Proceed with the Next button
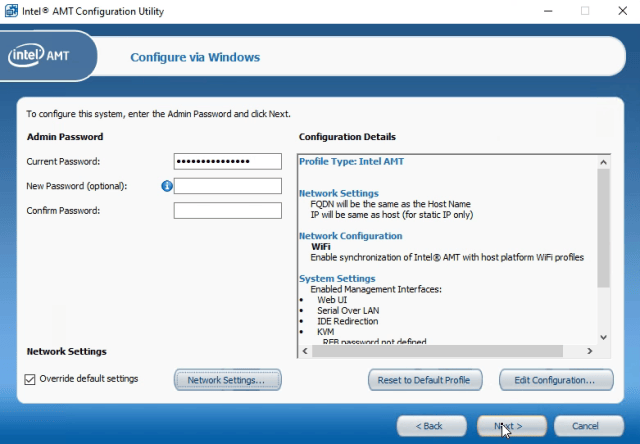This screenshot has height=444, width=640. tap(511, 426)
